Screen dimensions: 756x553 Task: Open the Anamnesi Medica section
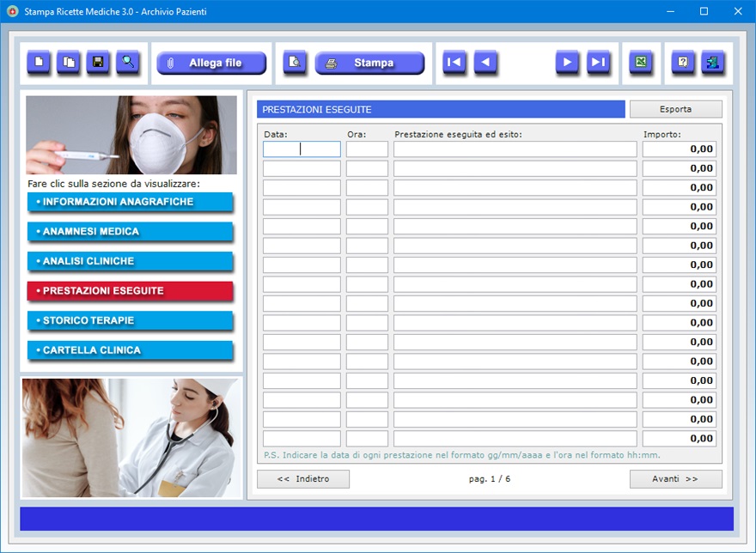(131, 232)
